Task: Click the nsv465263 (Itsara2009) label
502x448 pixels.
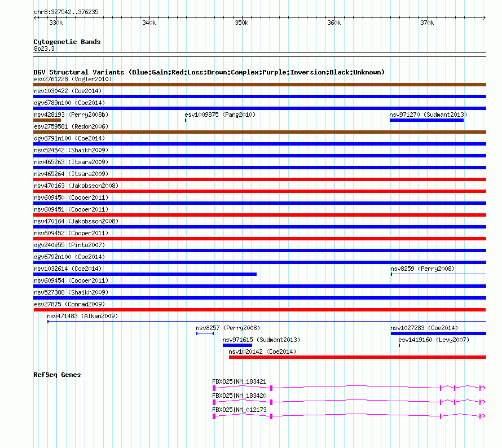Action: pos(71,162)
